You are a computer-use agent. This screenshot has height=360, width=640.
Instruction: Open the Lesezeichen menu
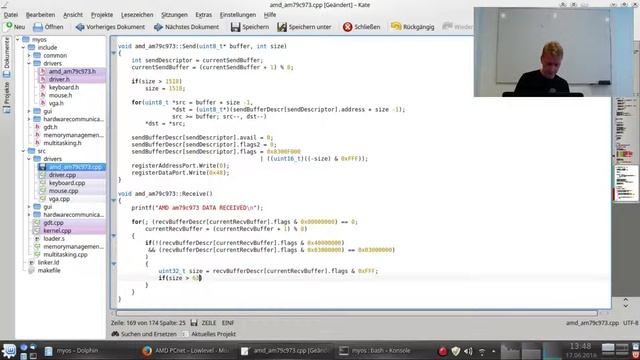137,15
